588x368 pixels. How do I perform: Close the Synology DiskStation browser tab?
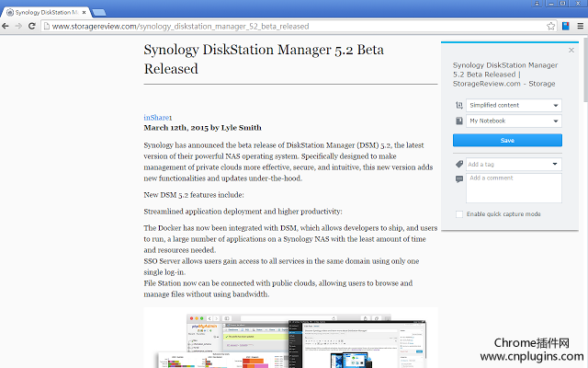(84, 12)
